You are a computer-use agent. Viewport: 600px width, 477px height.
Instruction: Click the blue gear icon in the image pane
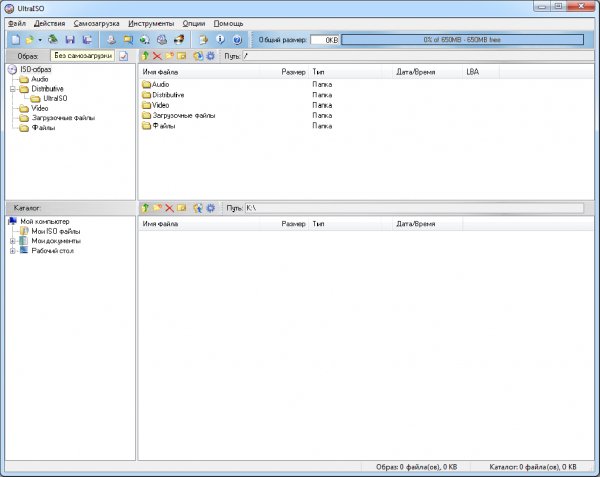tap(210, 56)
